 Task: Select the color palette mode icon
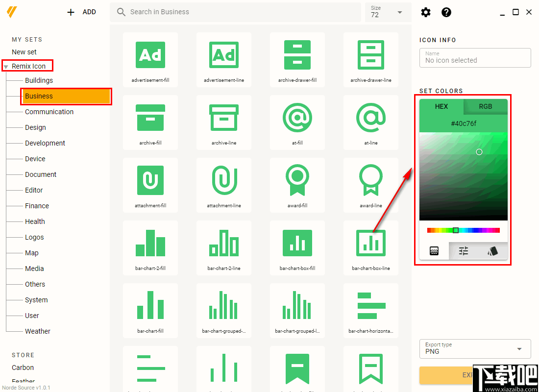coord(434,251)
